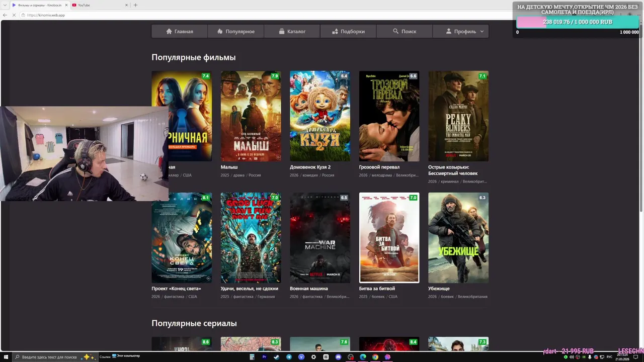Open the purple V app taskbar icon

(301, 357)
